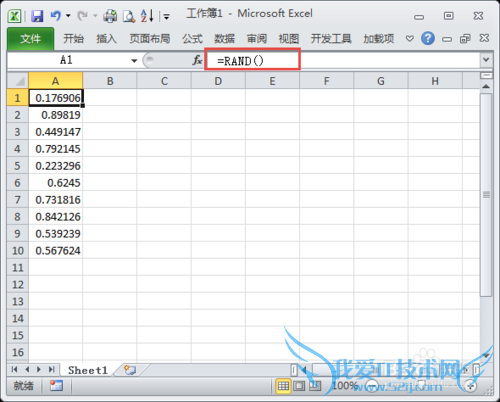This screenshot has width=500, height=402.
Task: Switch to Page Layout view icon
Action: click(299, 386)
